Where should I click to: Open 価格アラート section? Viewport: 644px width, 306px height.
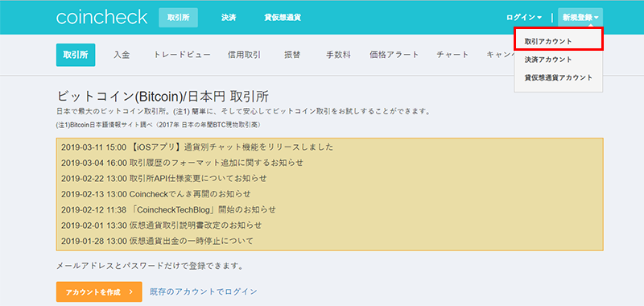point(394,55)
